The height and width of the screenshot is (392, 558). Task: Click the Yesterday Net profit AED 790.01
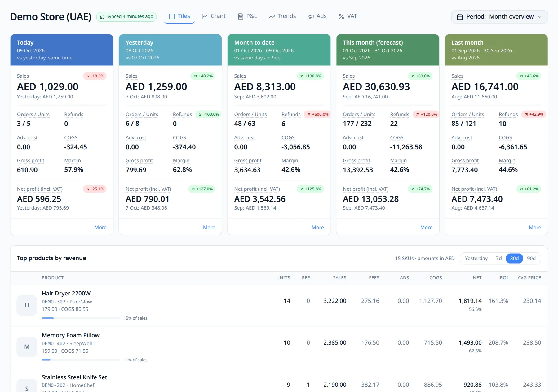point(148,199)
